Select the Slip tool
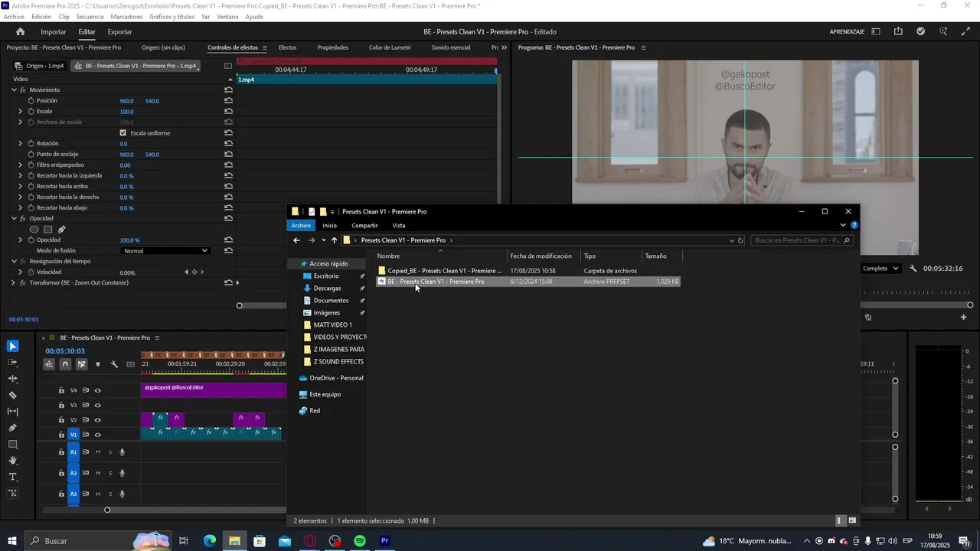 [13, 412]
